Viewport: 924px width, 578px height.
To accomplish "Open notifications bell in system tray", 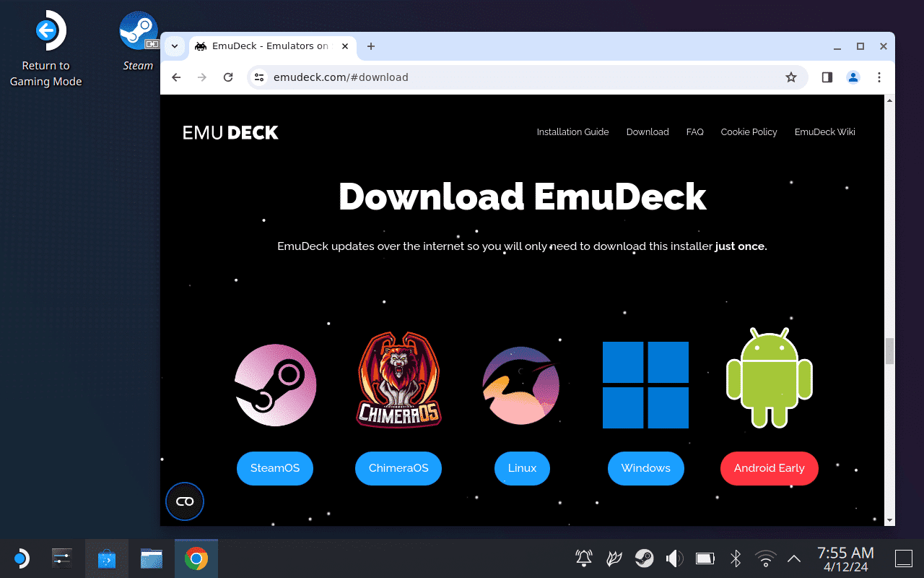I will tap(583, 558).
